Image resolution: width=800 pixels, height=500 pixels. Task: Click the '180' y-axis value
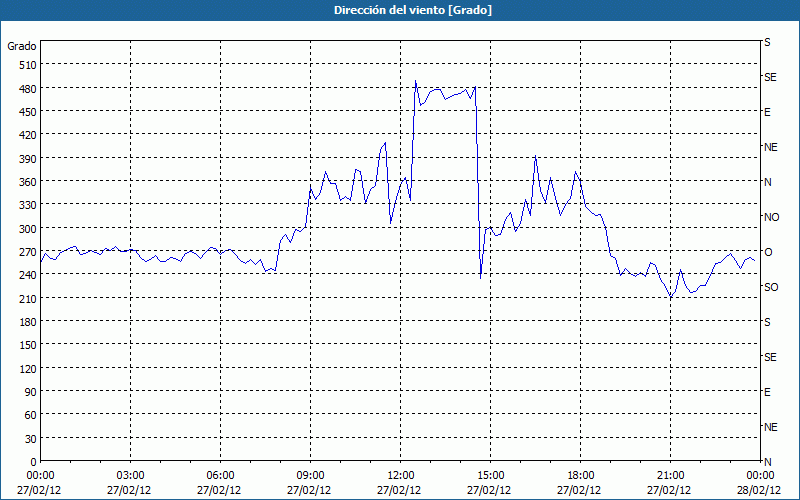coord(28,322)
